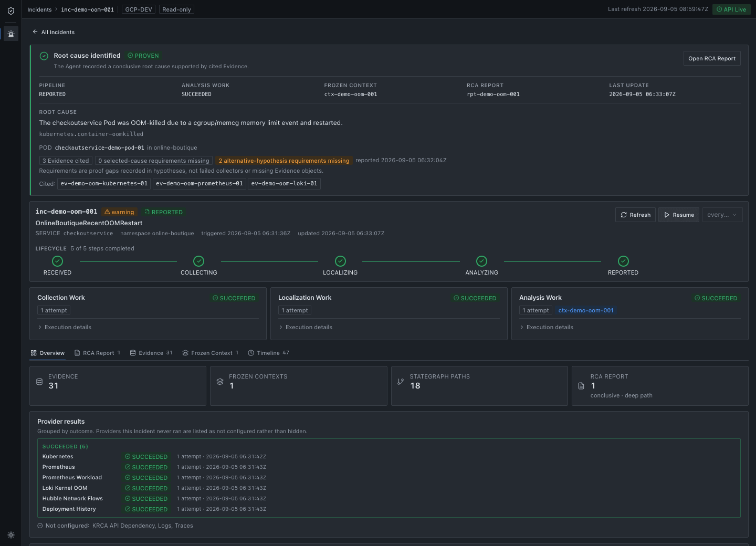Open the Timeline tab
Screen dimensions: 756x546
pyautogui.click(x=269, y=353)
